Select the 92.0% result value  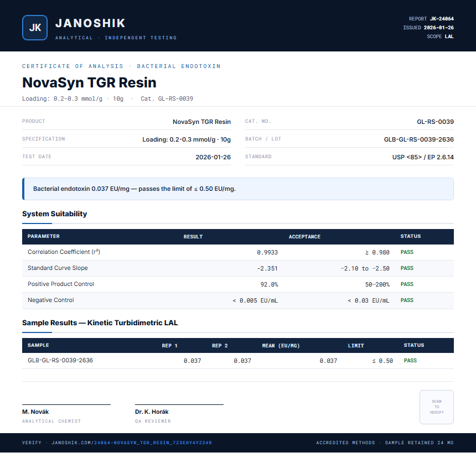click(x=269, y=285)
